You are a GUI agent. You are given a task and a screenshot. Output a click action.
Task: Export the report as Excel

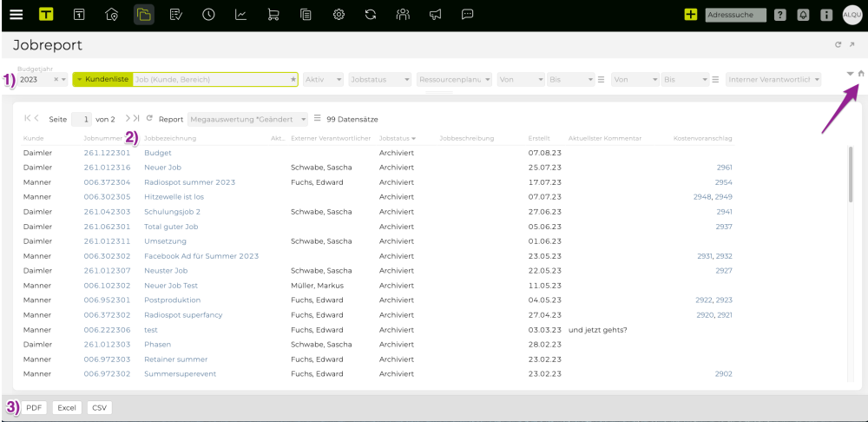[67, 407]
